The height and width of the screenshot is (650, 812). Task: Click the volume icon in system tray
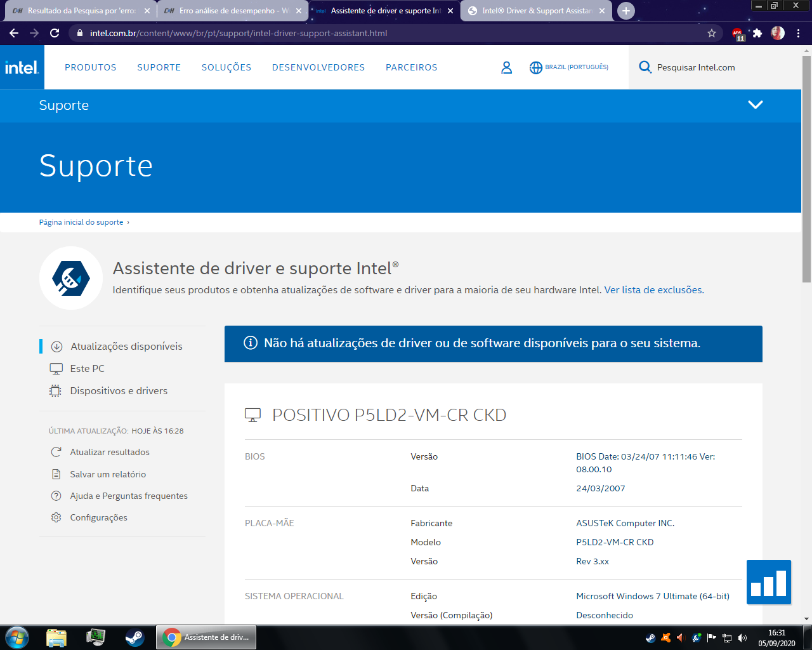click(742, 638)
